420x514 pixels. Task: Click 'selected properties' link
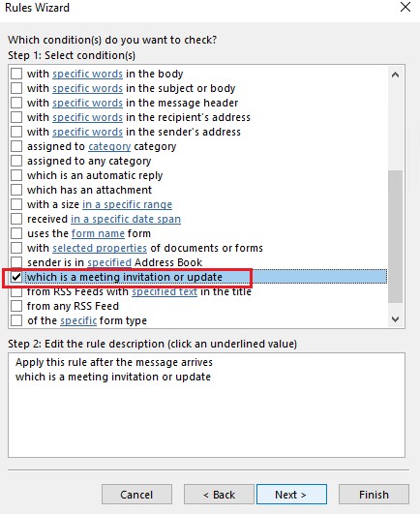click(x=100, y=248)
